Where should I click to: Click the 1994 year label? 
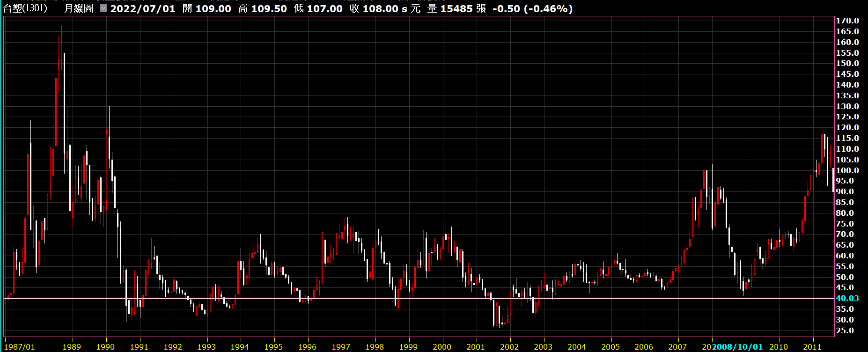pyautogui.click(x=240, y=347)
